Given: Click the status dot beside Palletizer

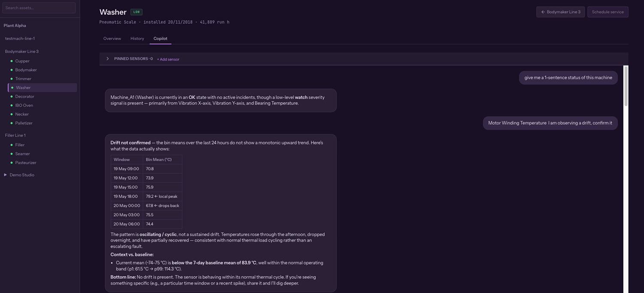Looking at the screenshot, I should point(12,123).
